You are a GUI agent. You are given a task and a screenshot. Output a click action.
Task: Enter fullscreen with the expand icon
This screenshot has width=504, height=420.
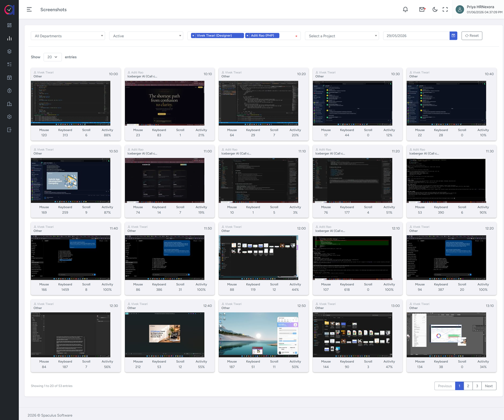coord(445,9)
